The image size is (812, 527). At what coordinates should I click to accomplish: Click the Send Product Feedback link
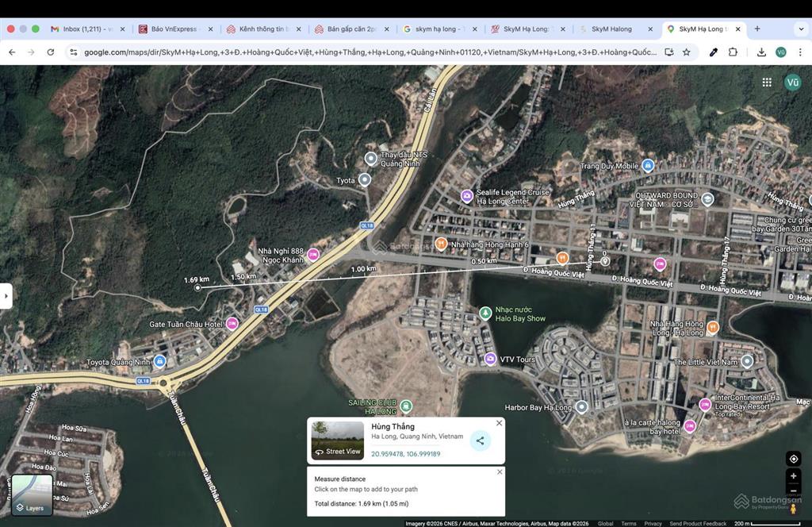pyautogui.click(x=699, y=524)
